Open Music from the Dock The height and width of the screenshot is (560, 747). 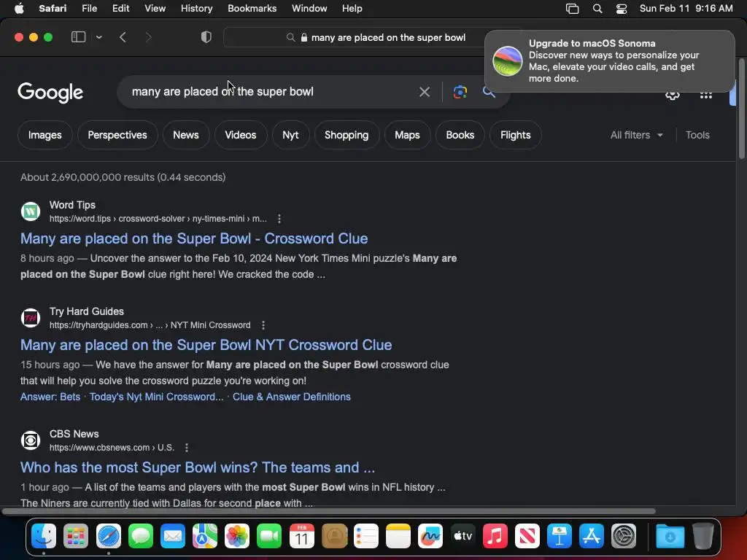tap(495, 536)
